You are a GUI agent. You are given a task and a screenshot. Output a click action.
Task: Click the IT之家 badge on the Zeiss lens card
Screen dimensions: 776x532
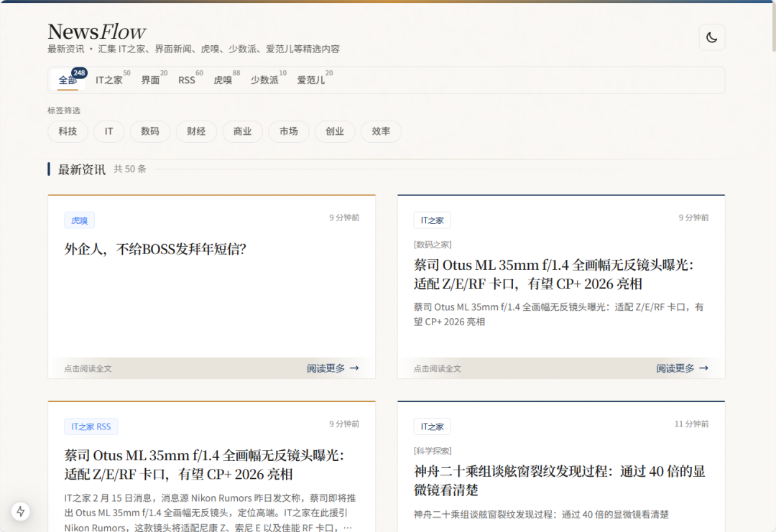(x=432, y=220)
